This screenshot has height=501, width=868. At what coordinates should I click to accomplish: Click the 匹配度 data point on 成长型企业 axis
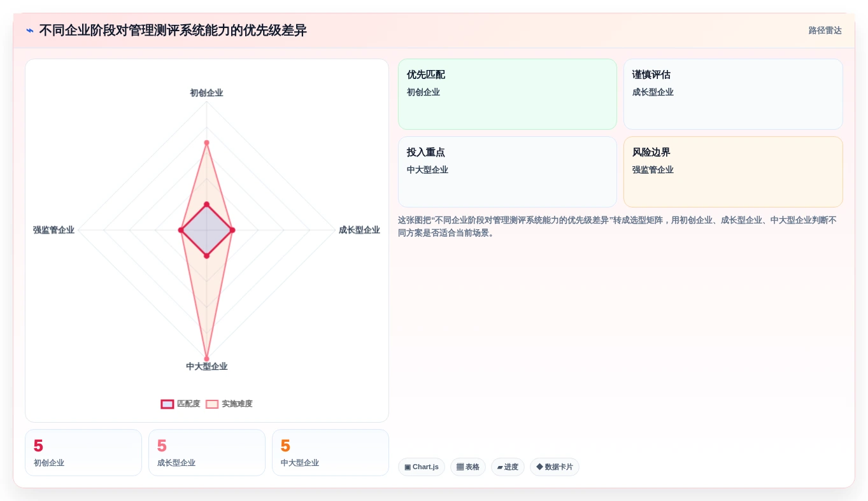point(232,230)
